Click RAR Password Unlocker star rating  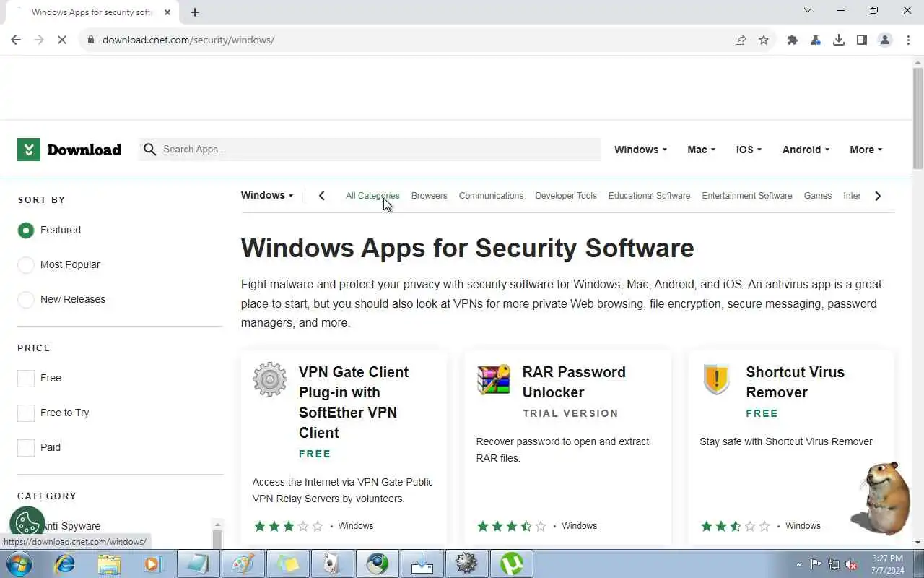tap(511, 526)
